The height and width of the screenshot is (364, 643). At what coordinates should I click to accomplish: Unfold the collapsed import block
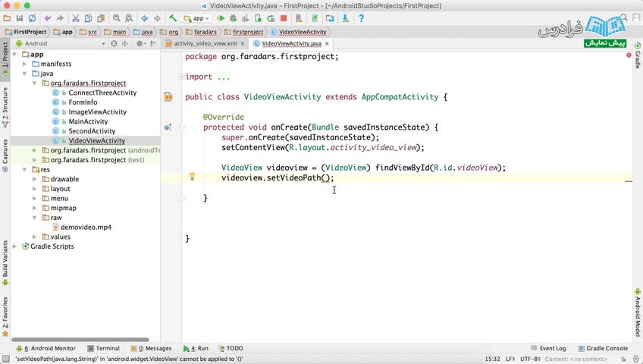pyautogui.click(x=182, y=77)
